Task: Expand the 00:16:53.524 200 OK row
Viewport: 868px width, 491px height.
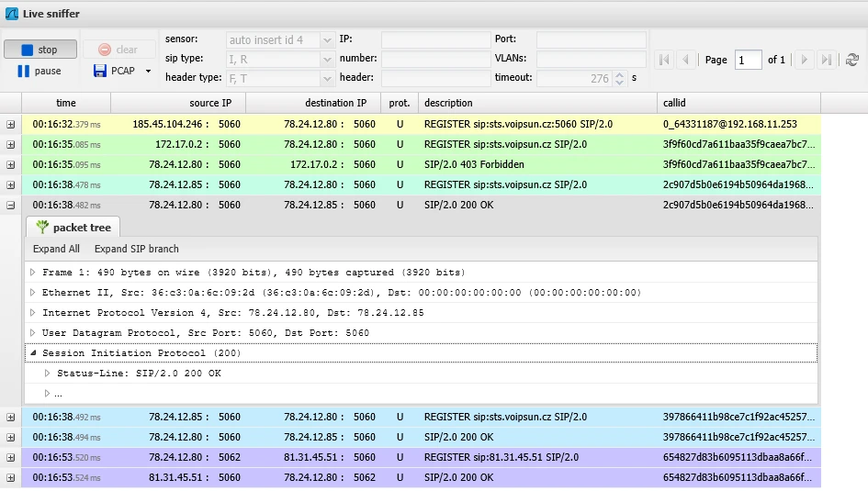Action: pos(10,478)
